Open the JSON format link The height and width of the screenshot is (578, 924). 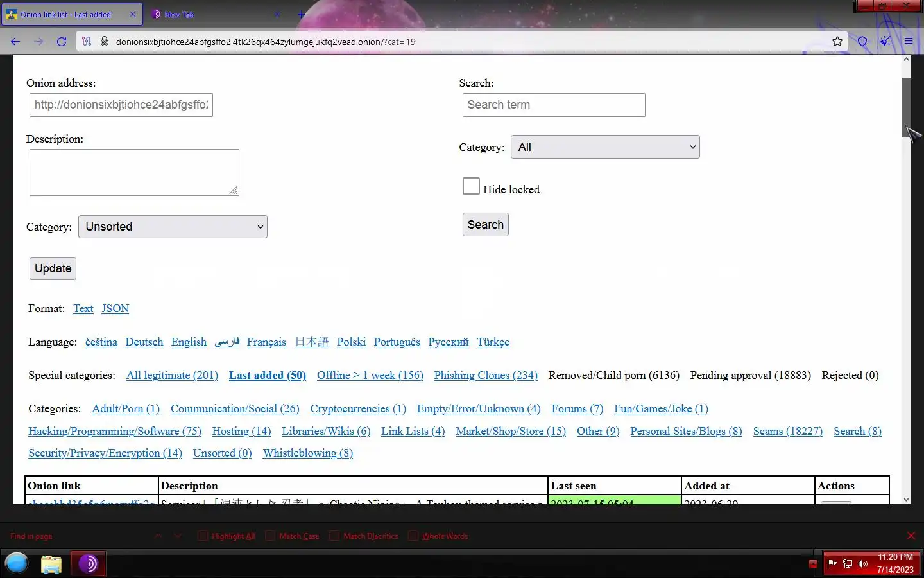pos(116,308)
